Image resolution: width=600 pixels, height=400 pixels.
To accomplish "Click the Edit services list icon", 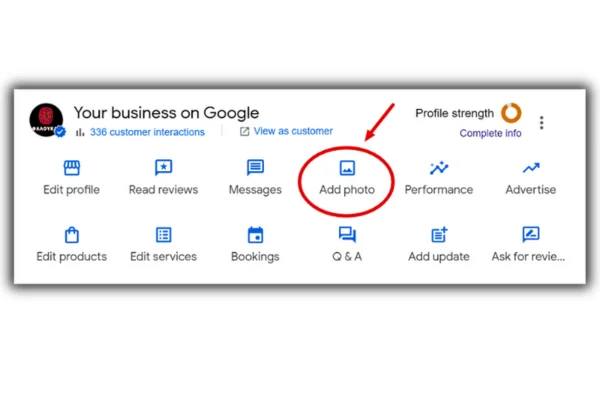I will point(163,235).
